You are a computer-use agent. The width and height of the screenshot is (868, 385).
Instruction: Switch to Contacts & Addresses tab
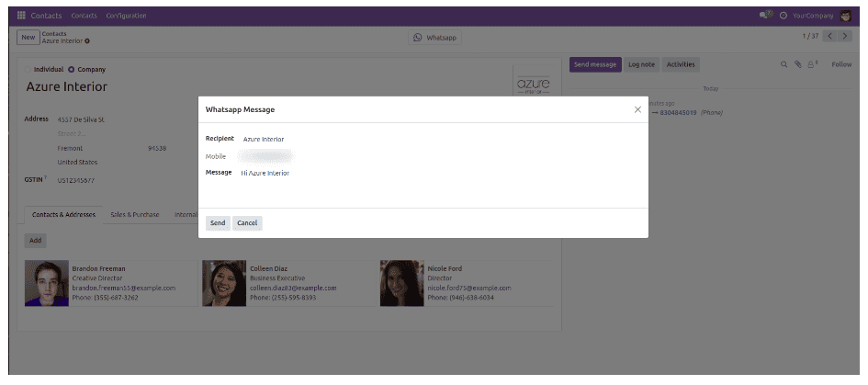(63, 214)
